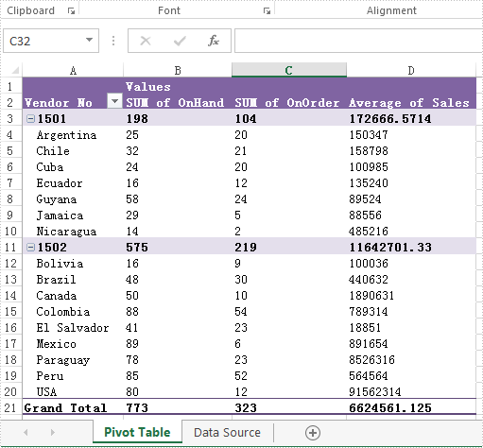Add a new sheet with plus icon
The image size is (483, 448).
coord(313,433)
